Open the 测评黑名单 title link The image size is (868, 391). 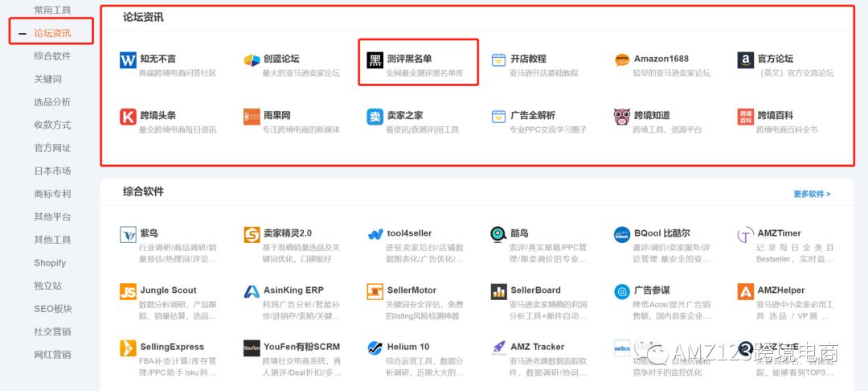[x=409, y=59]
